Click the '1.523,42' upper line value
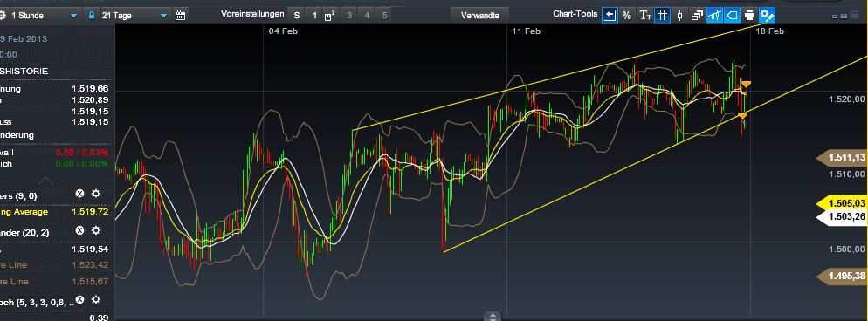 point(90,265)
